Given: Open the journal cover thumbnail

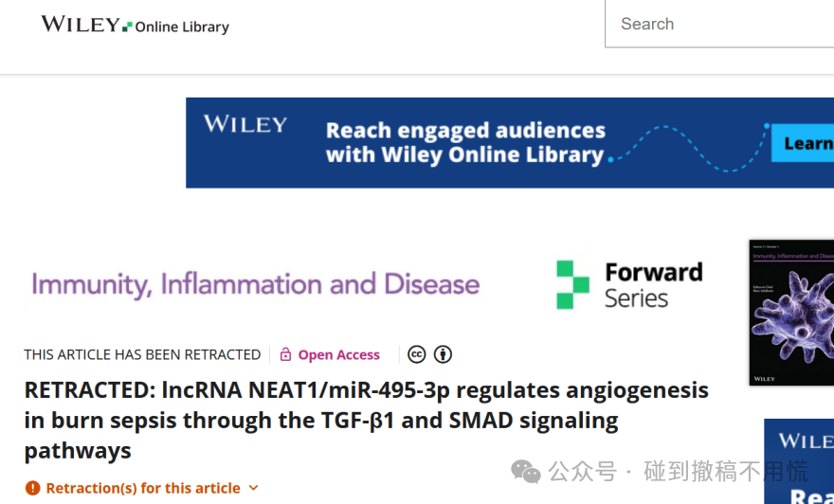Looking at the screenshot, I should tap(791, 313).
